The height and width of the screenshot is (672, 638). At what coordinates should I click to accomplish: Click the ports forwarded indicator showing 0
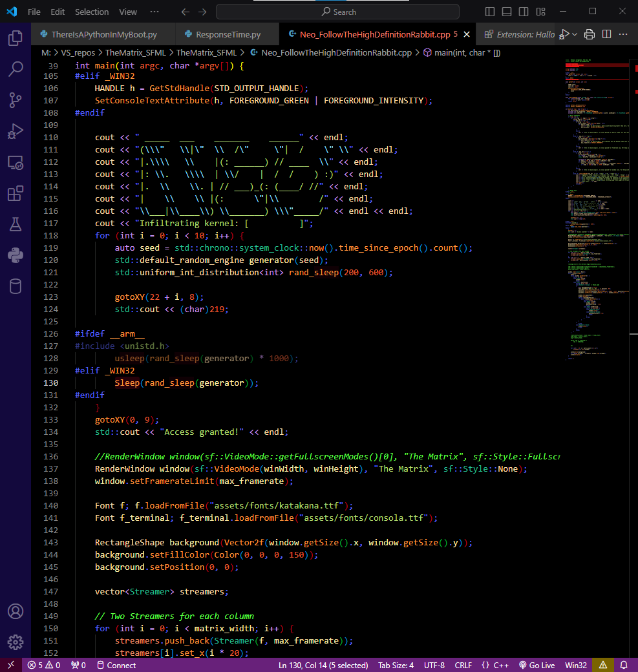click(78, 665)
